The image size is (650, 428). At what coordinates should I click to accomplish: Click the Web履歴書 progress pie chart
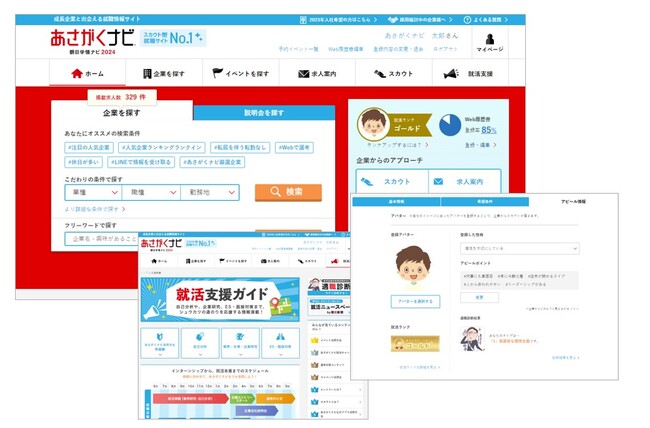coord(450,125)
